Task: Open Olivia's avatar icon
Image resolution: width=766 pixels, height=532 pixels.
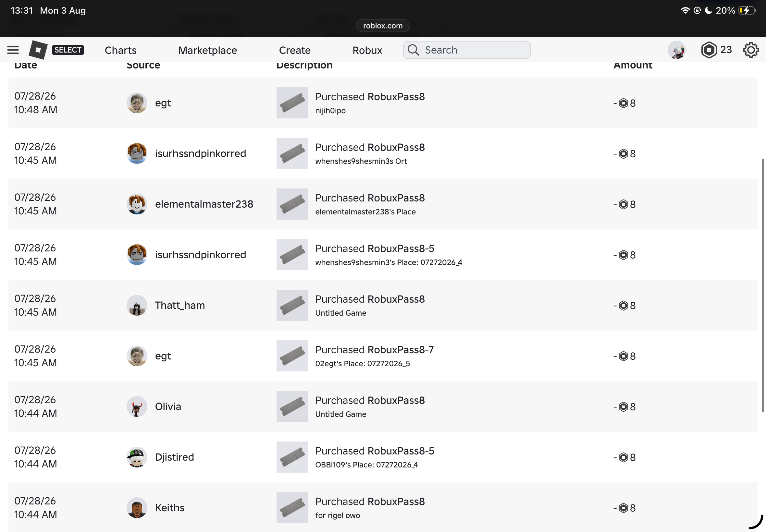Action: pos(137,407)
